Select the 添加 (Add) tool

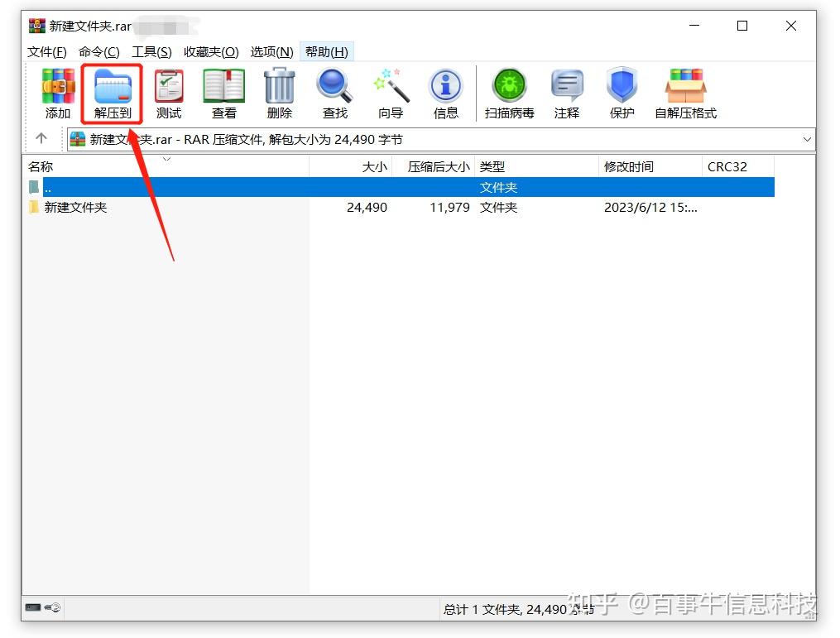[56, 91]
